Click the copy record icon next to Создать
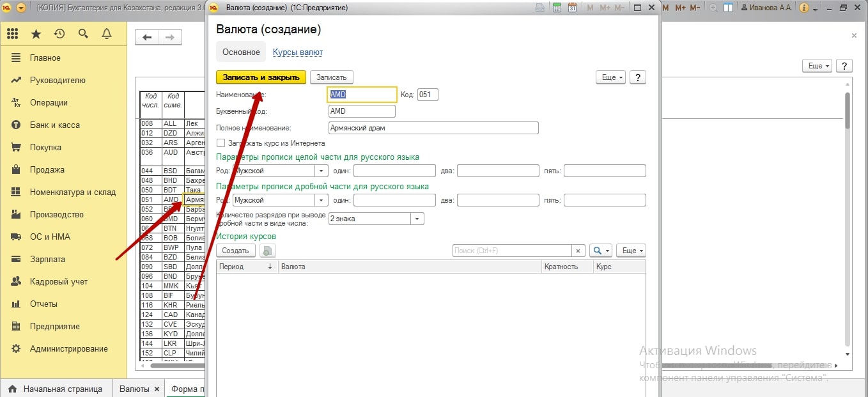868x397 pixels. tap(267, 251)
